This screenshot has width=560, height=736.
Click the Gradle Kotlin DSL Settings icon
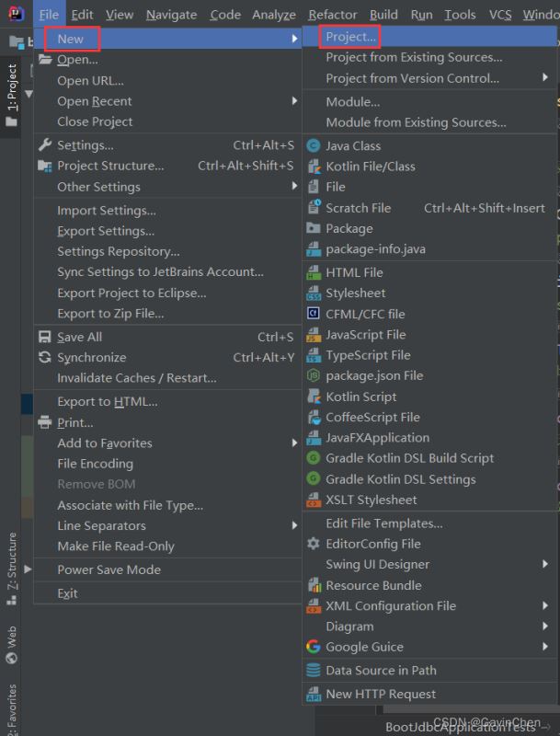coord(314,479)
